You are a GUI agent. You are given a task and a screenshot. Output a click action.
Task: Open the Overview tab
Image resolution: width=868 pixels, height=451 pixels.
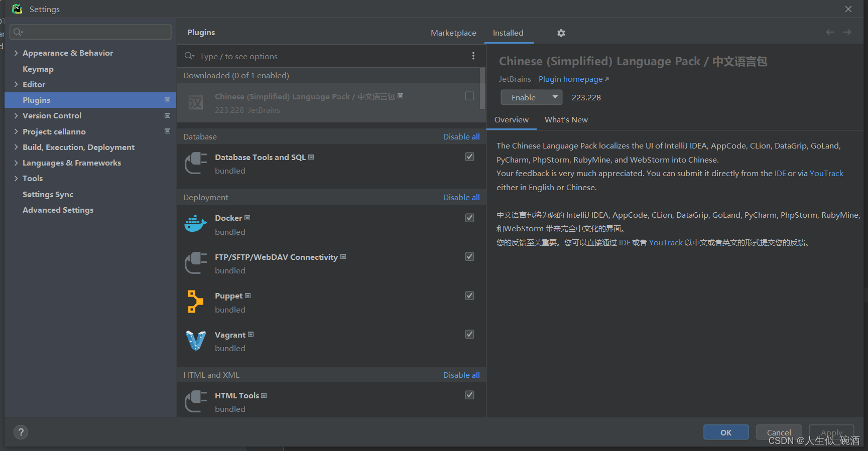512,119
